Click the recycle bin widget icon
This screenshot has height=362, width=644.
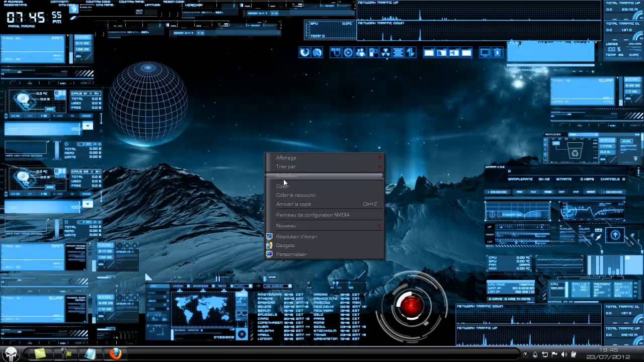575,151
